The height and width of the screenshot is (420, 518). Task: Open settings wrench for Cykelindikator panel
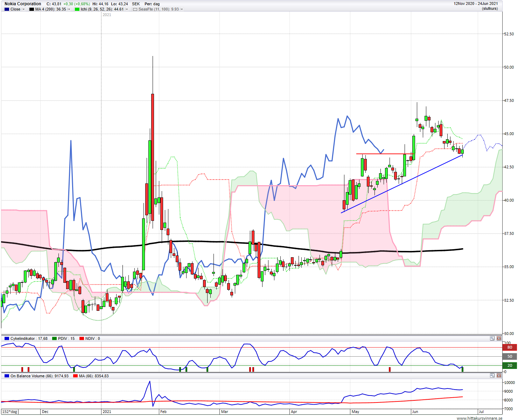click(492, 338)
